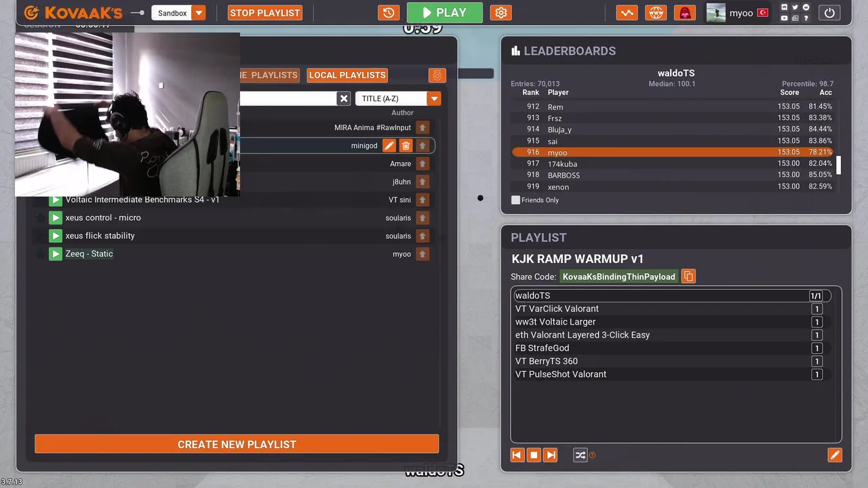Toggle the Friends Only checkbox

tap(515, 200)
